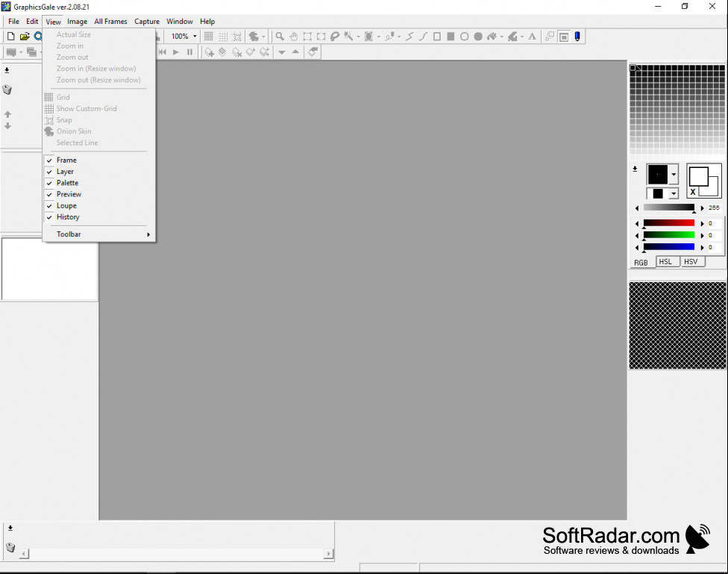Screen dimensions: 728x574
Task: Select the Filled Ellipse tool
Action: [478, 37]
